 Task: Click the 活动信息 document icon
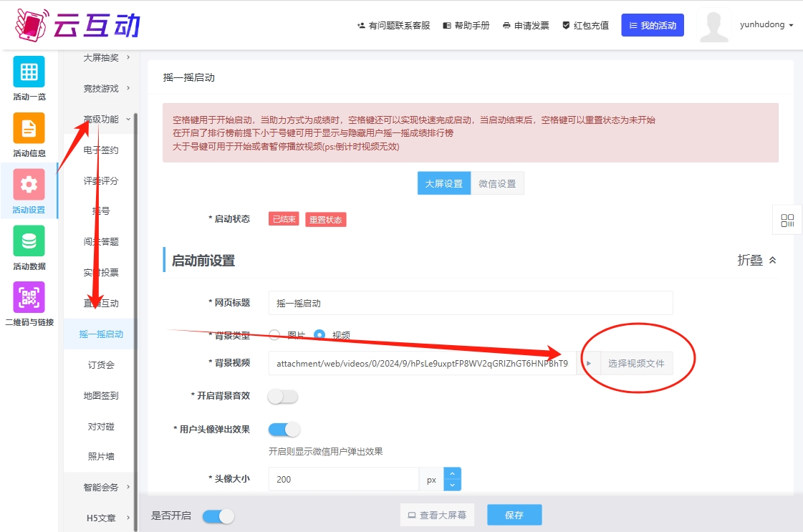pyautogui.click(x=29, y=129)
